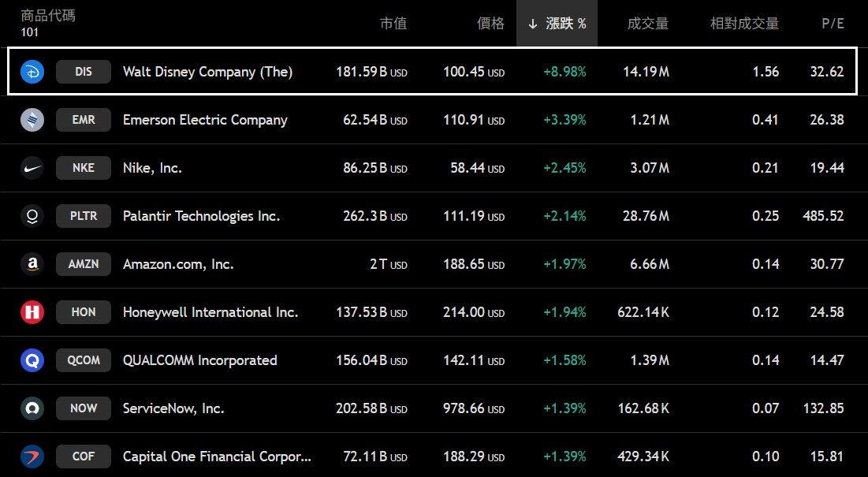Image resolution: width=868 pixels, height=477 pixels.
Task: Sort by the 成交量 column header
Action: click(648, 24)
